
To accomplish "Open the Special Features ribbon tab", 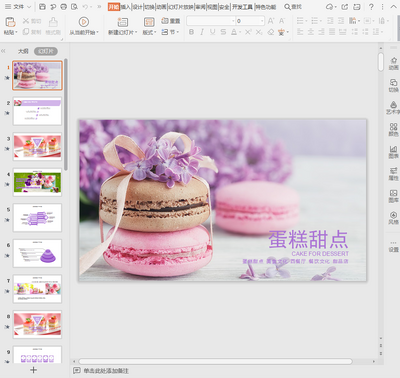I will click(x=266, y=7).
